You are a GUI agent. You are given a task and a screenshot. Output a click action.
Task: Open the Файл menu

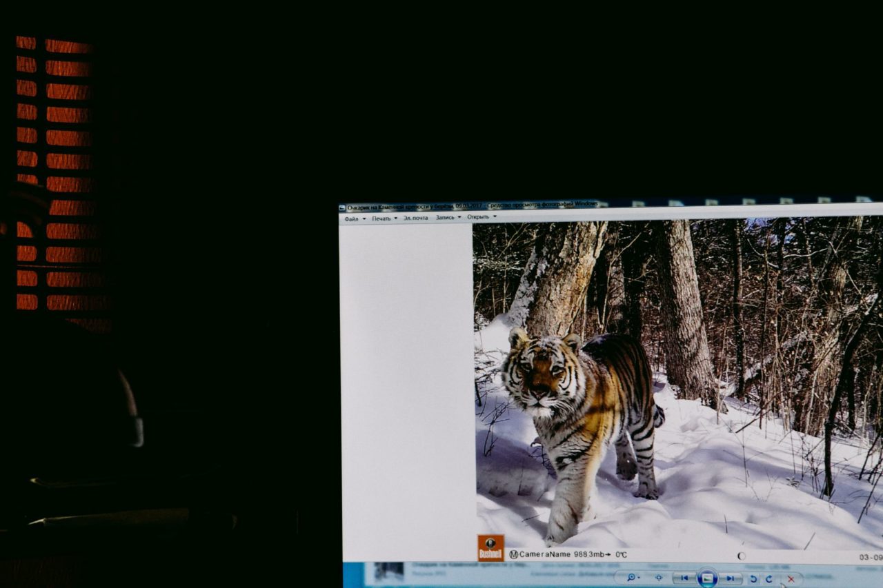click(x=352, y=219)
